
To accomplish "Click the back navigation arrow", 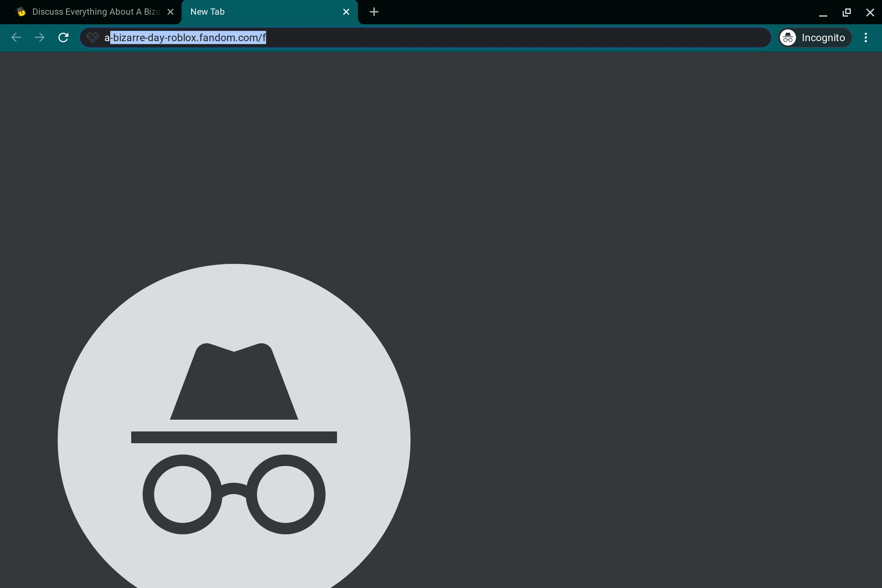I will pyautogui.click(x=16, y=37).
